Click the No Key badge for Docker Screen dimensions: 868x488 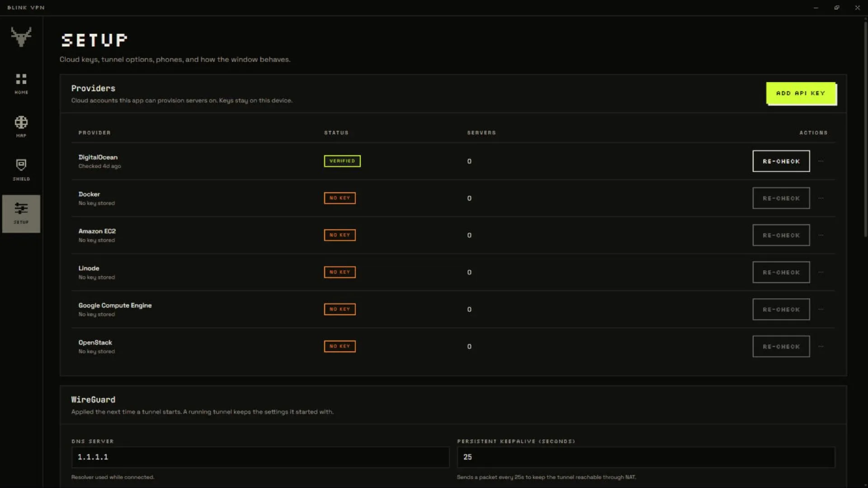[x=340, y=198]
